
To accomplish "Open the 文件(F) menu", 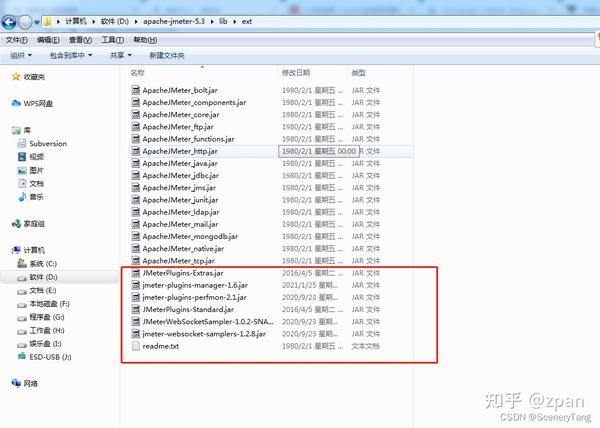I will click(x=16, y=40).
